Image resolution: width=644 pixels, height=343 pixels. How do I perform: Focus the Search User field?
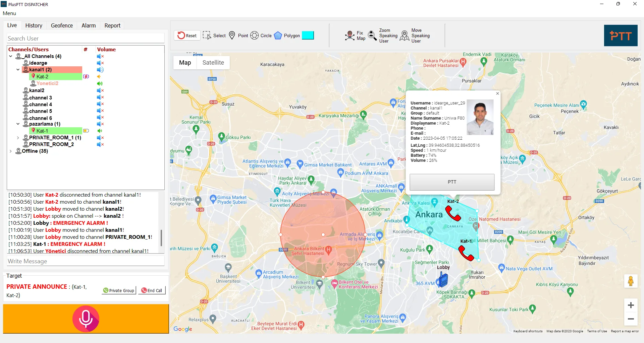pyautogui.click(x=86, y=38)
